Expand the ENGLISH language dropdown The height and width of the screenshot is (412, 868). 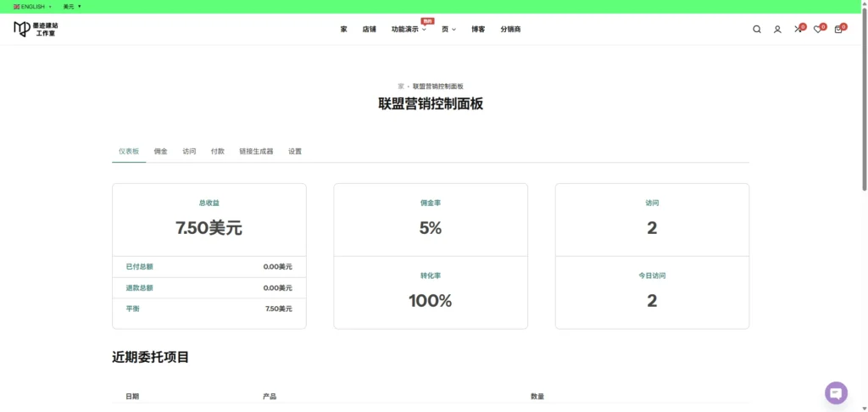[x=33, y=7]
